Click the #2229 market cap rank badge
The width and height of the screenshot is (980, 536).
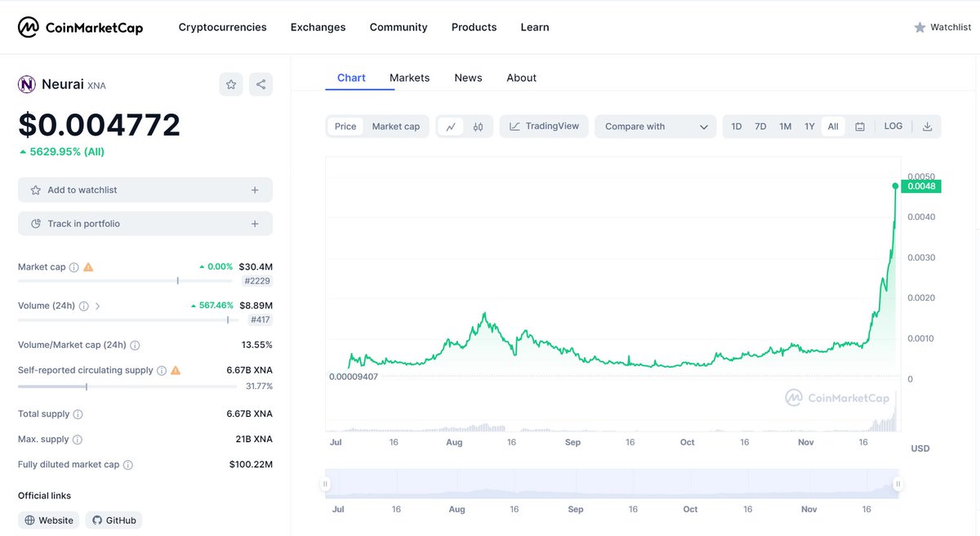click(x=258, y=281)
